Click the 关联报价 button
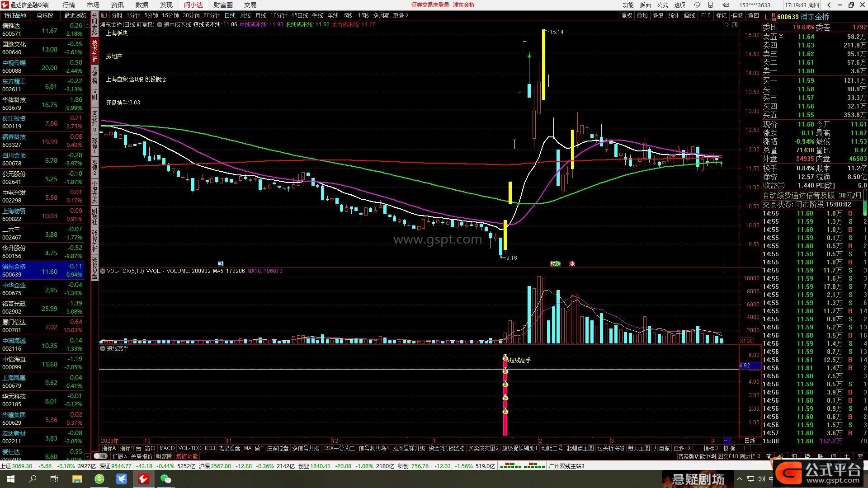The width and height of the screenshot is (868, 488). (142, 456)
